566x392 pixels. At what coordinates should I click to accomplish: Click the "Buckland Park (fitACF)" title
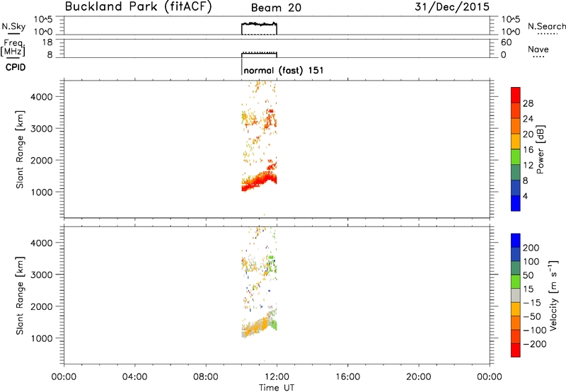coord(138,7)
